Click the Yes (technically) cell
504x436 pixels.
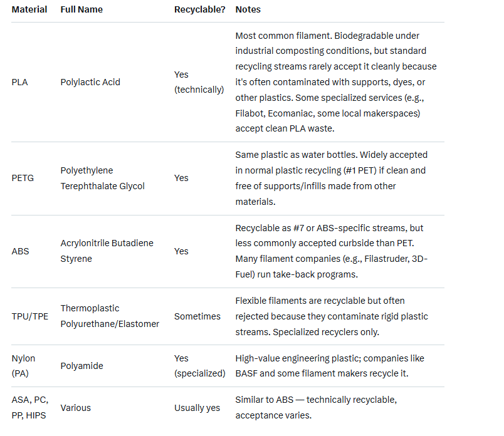coord(199,82)
